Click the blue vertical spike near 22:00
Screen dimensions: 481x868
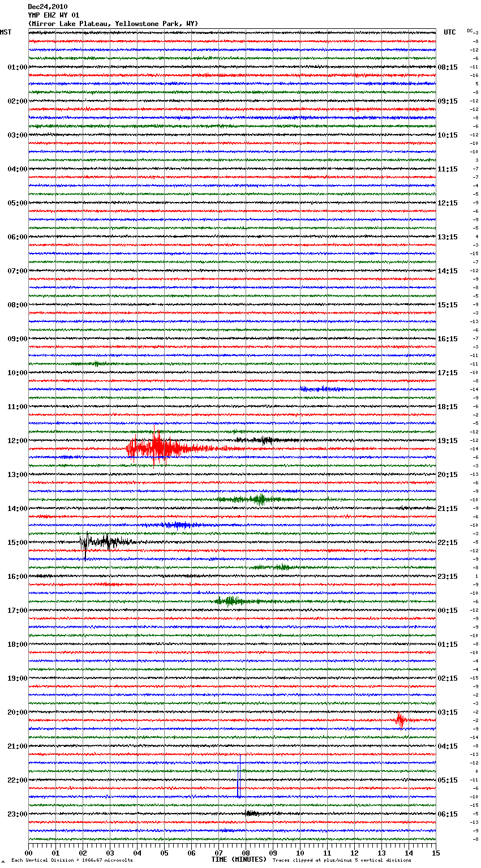pyautogui.click(x=239, y=776)
